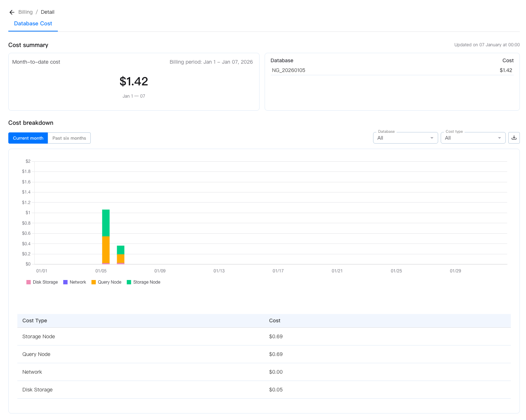Viewport: 526px width, 420px height.
Task: Open the Database Cost tab
Action: coord(33,24)
